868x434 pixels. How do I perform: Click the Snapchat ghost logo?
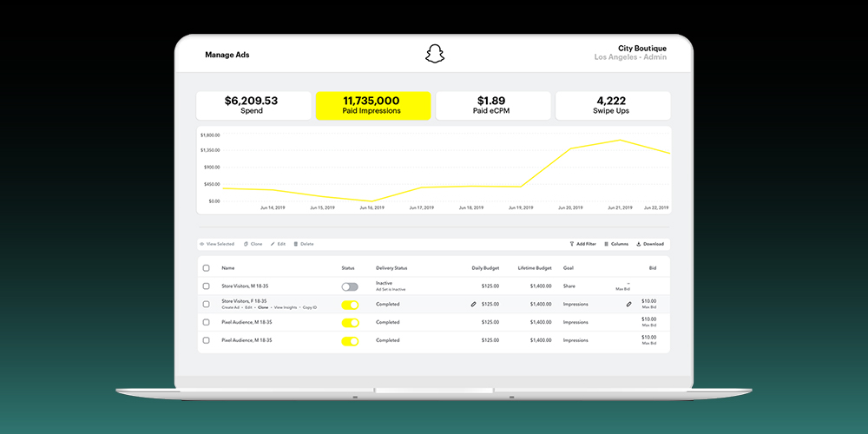[x=434, y=55]
